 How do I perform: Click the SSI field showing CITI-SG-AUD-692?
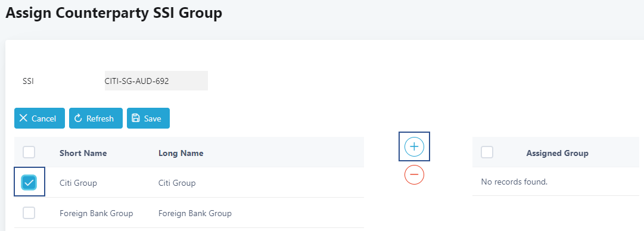pos(156,81)
